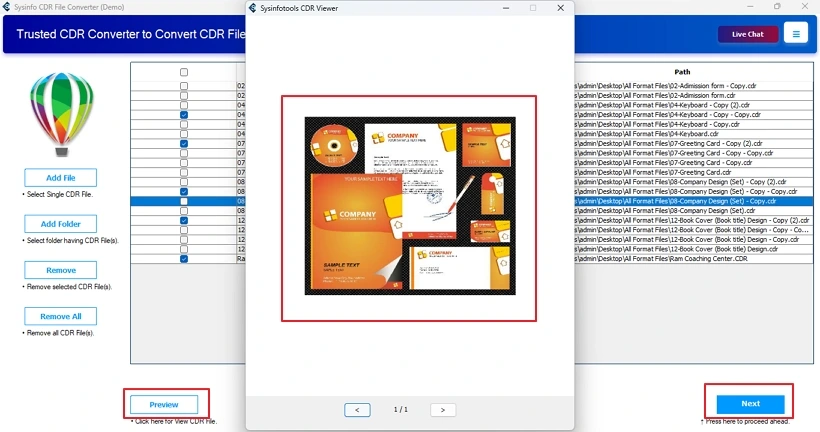This screenshot has width=820, height=432.
Task: Check the 04-Keyboard - Copy.cdr row checkbox
Action: (x=184, y=124)
